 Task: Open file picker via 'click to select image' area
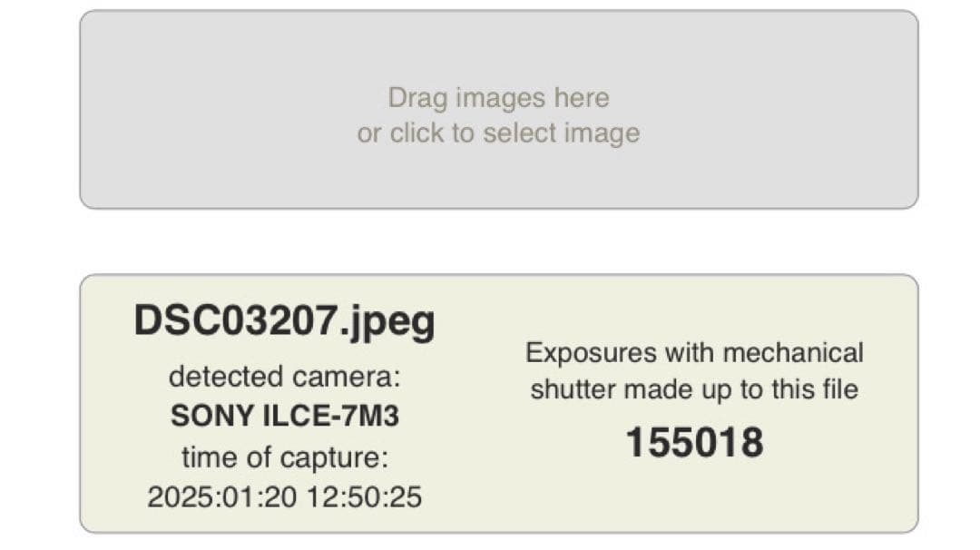pos(497,133)
